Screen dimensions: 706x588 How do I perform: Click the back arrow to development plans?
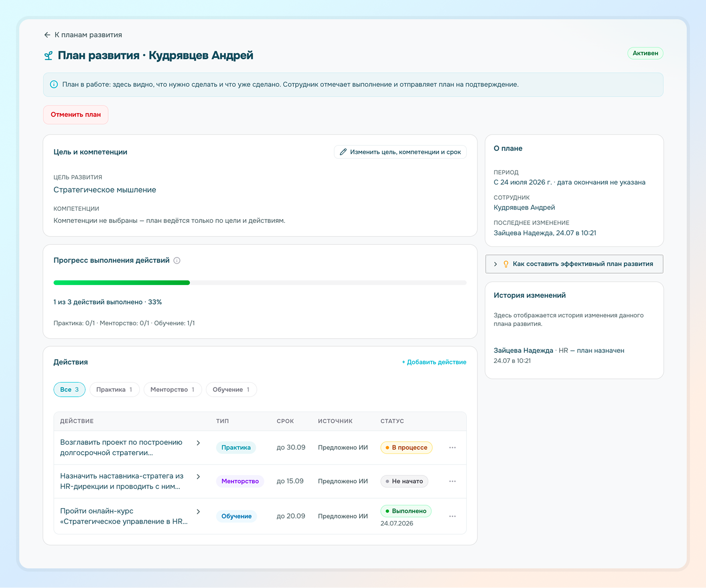pos(47,35)
